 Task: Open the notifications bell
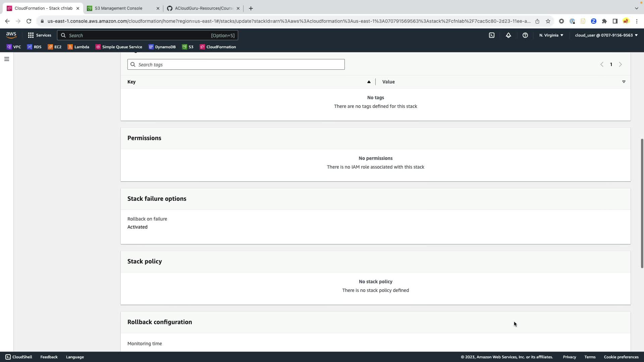508,35
